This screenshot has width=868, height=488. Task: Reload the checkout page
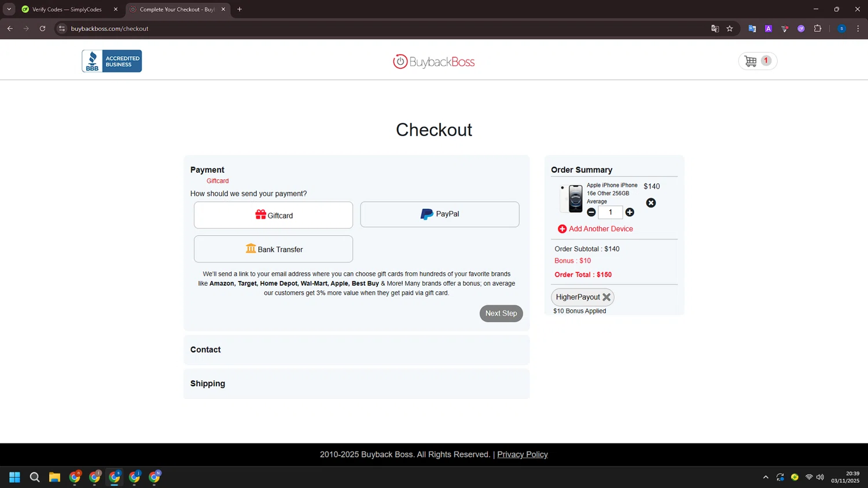[x=42, y=28]
